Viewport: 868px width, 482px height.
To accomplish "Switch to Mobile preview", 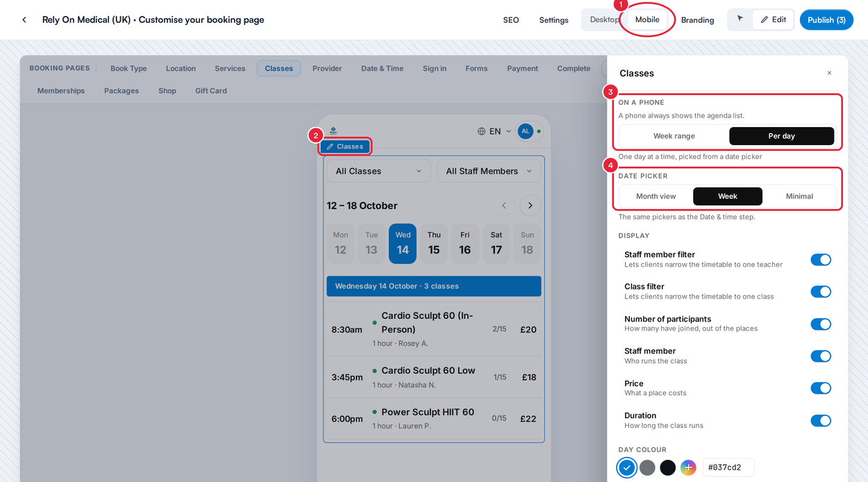I will point(647,19).
